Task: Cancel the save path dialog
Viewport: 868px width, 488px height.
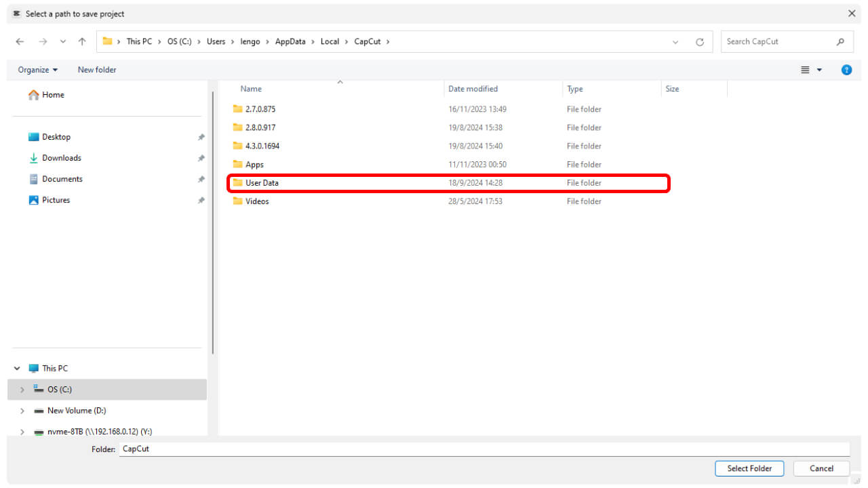Action: [821, 468]
